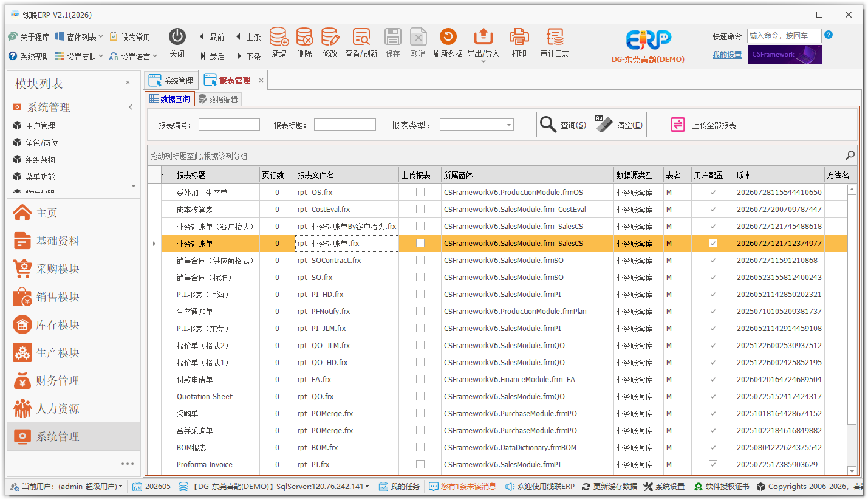Go to first record with 最前
Screen dimensions: 868x500
[x=212, y=37]
